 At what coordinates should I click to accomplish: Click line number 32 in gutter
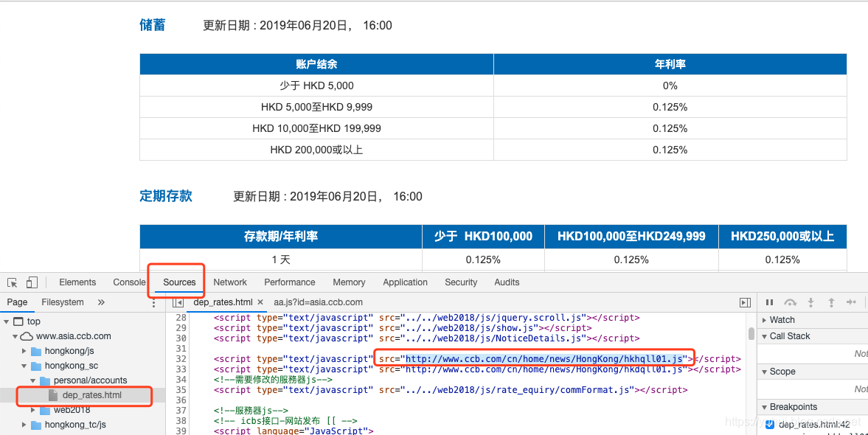click(x=181, y=358)
